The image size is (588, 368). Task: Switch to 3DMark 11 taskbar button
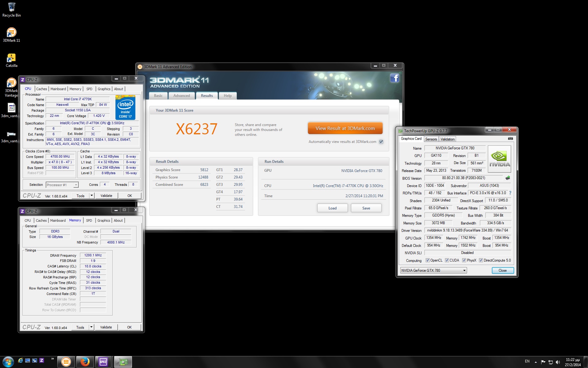(x=66, y=362)
